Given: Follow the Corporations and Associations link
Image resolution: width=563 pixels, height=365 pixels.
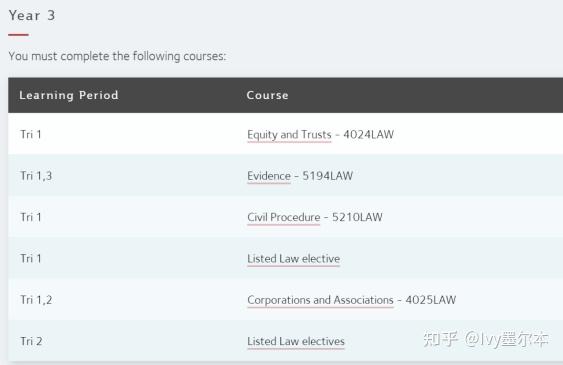Looking at the screenshot, I should [320, 300].
